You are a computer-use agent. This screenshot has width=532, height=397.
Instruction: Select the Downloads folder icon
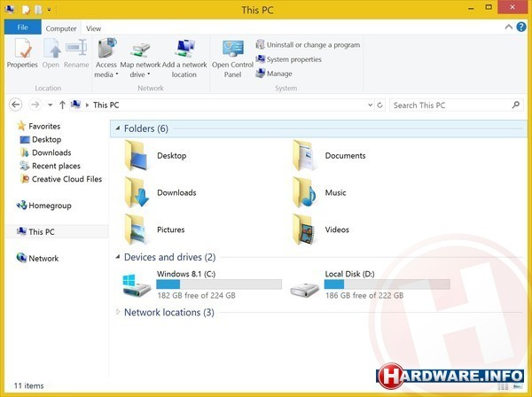137,192
